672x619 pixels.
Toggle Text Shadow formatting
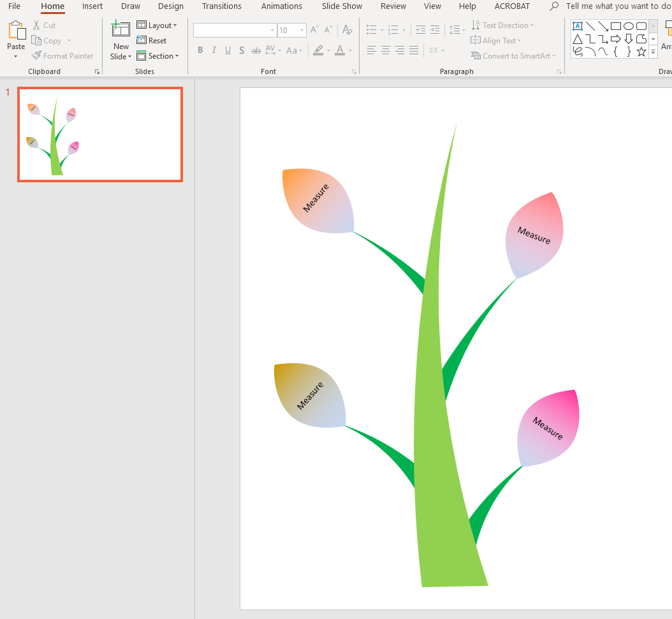pos(242,50)
